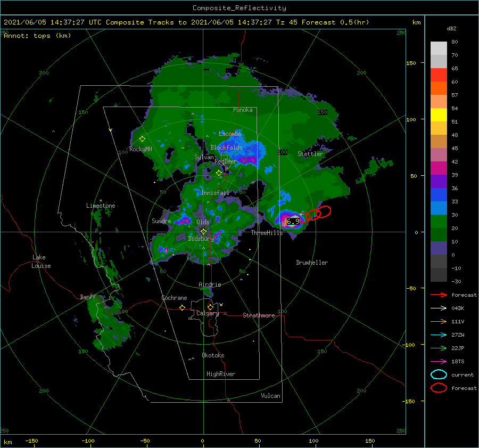The image size is (479, 448).
Task: Click the cyan current ellipse legend symbol
Action: 439,374
